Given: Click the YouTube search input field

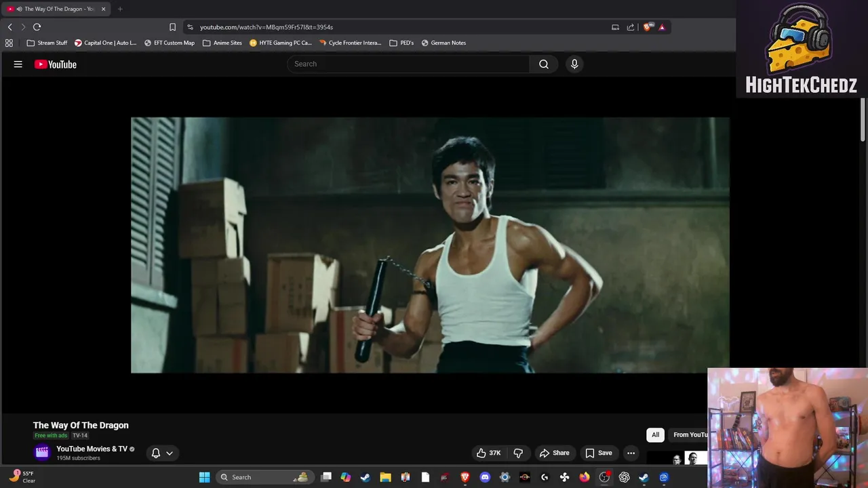Looking at the screenshot, I should pos(408,64).
